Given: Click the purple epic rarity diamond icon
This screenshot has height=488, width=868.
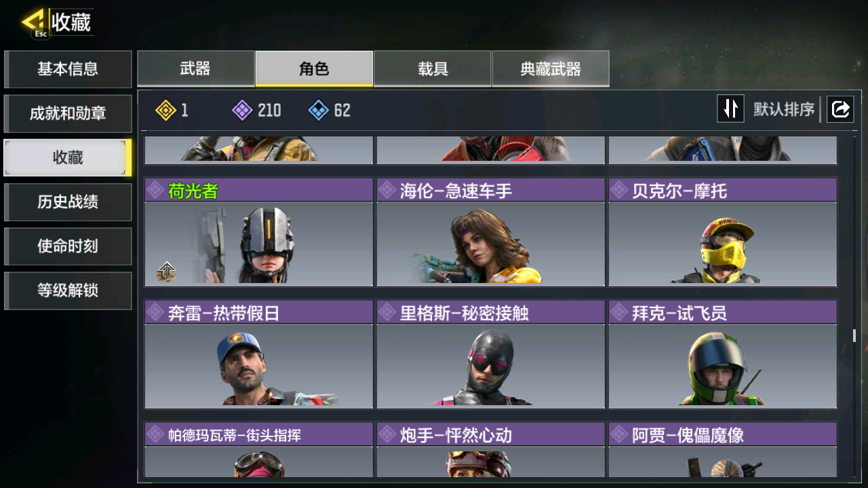Looking at the screenshot, I should click(242, 110).
